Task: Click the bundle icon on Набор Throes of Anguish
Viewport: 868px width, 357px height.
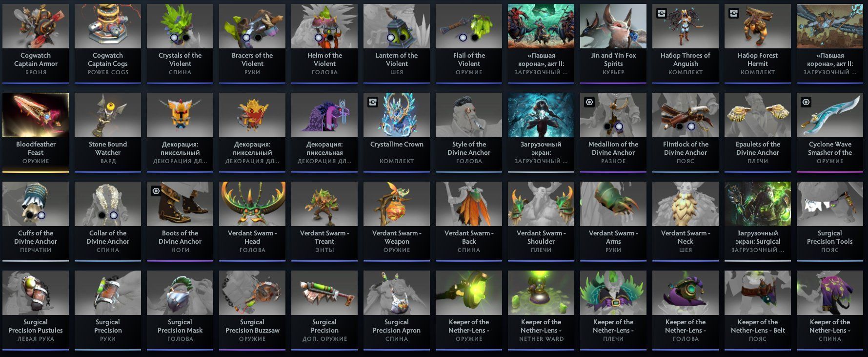Action: 662,14
